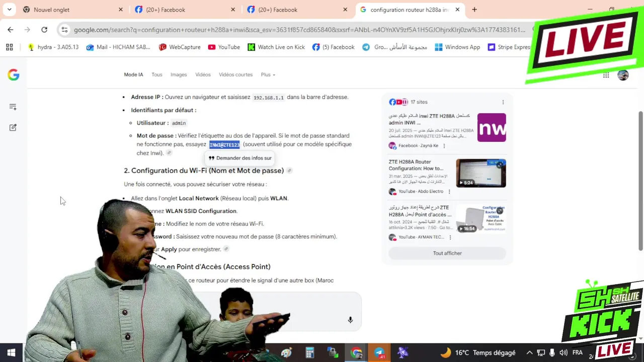Select the Tous search tab
This screenshot has width=644, height=362.
click(x=157, y=74)
